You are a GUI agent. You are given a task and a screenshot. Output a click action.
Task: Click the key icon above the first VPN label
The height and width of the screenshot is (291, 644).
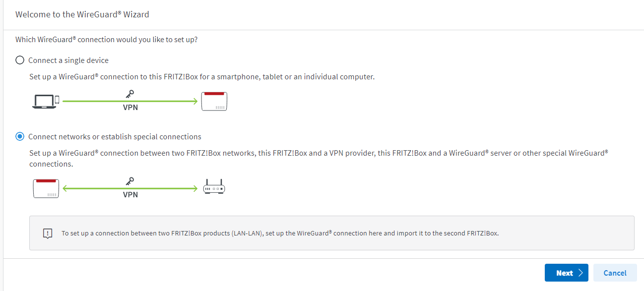tap(130, 94)
